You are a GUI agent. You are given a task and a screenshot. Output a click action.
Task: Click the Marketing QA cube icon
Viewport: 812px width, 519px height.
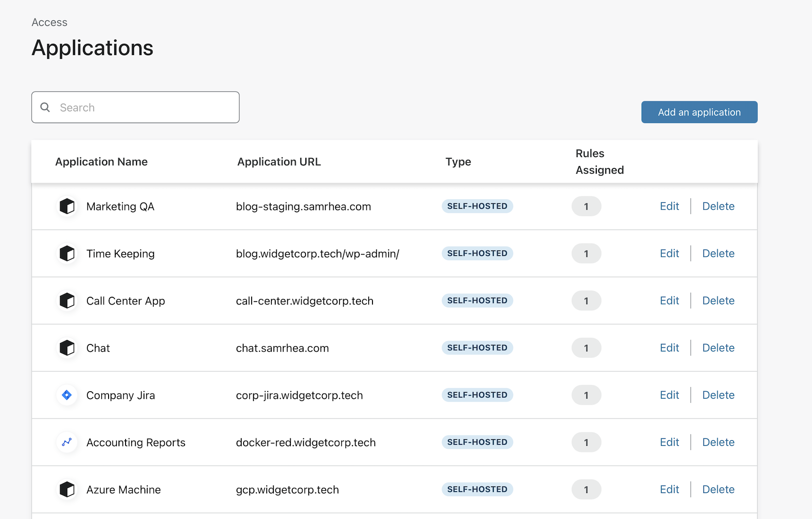[67, 206]
